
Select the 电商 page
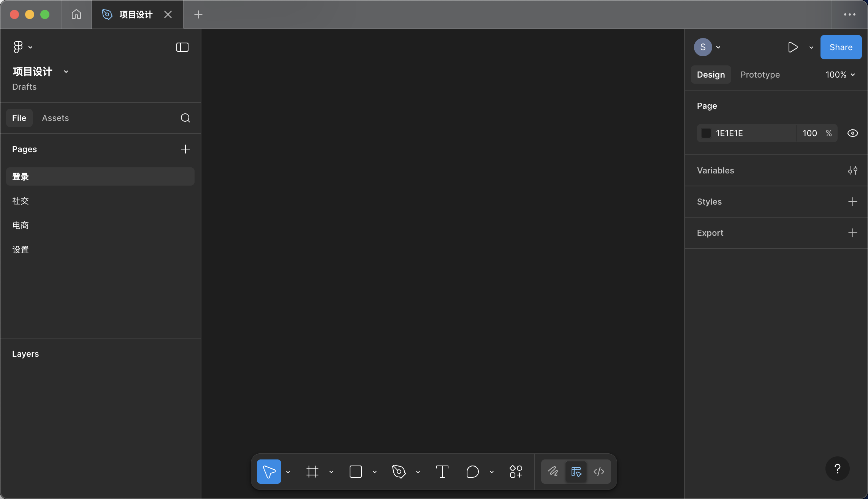coord(21,225)
